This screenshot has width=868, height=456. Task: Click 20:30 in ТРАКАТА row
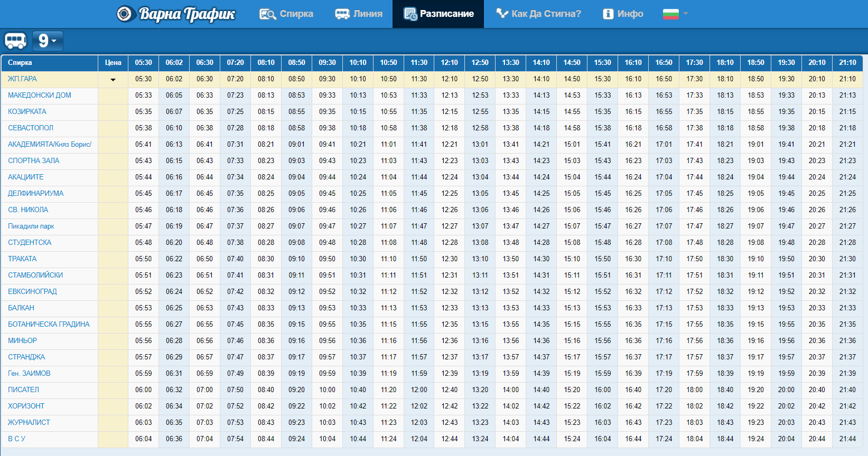pyautogui.click(x=817, y=259)
